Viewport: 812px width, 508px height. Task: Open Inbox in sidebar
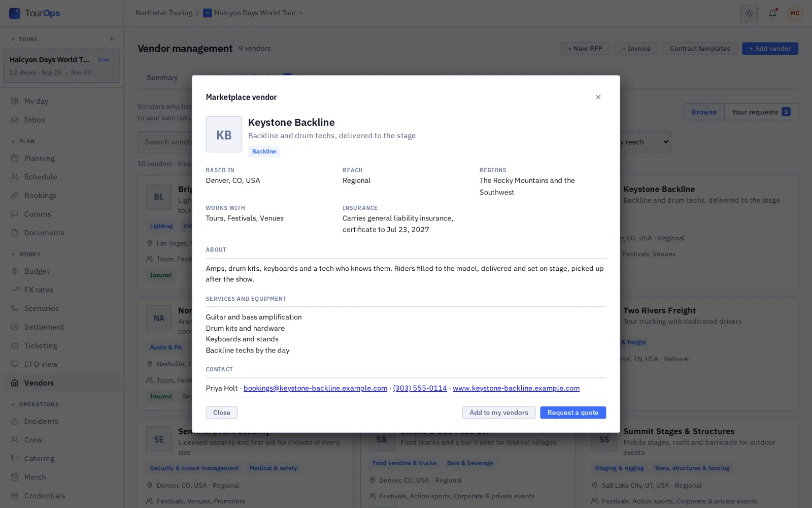click(62, 120)
